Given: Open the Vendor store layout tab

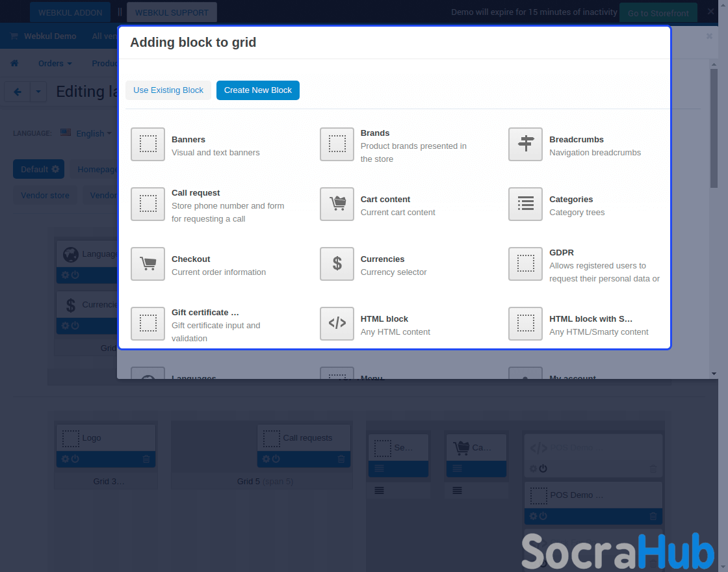Looking at the screenshot, I should (45, 196).
